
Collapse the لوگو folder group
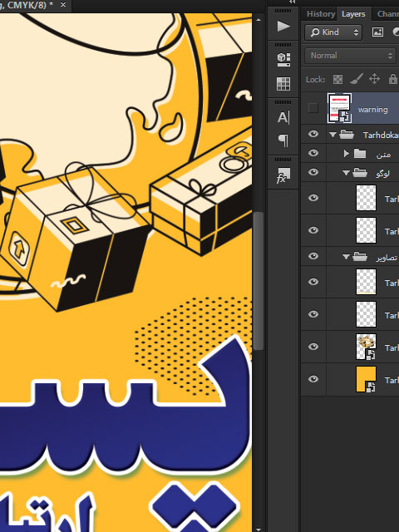(346, 173)
